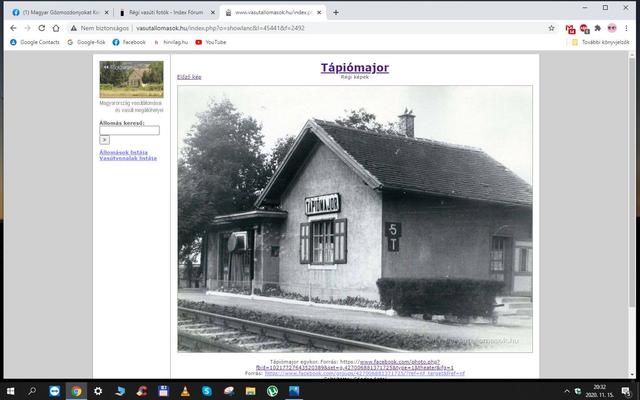Click the address bar URL
The image size is (640, 400).
[x=220, y=28]
